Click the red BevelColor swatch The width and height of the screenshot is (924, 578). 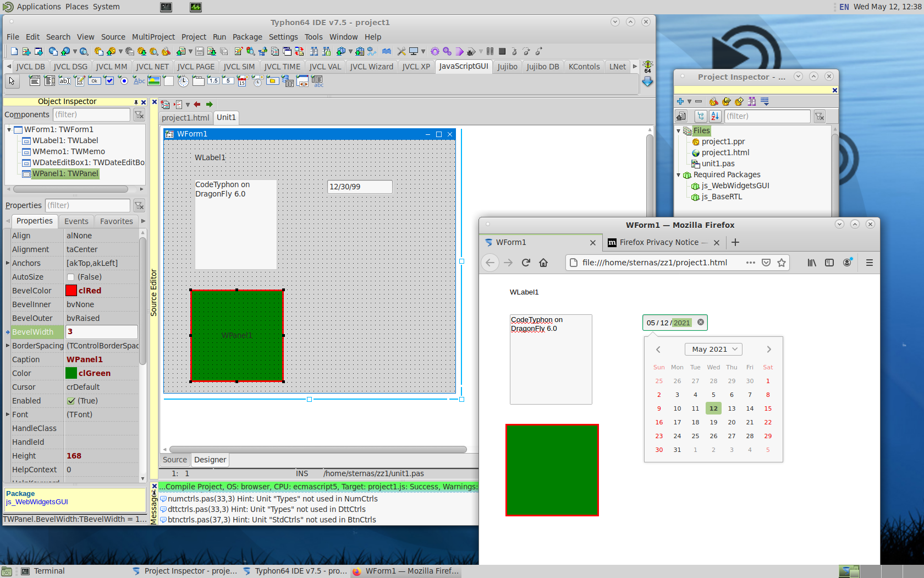(x=71, y=291)
